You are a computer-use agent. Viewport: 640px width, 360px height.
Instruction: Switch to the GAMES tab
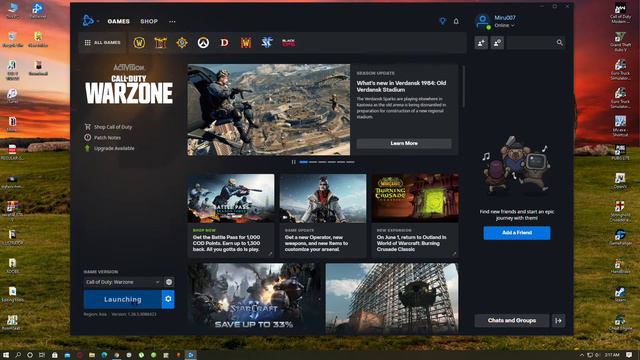[118, 21]
